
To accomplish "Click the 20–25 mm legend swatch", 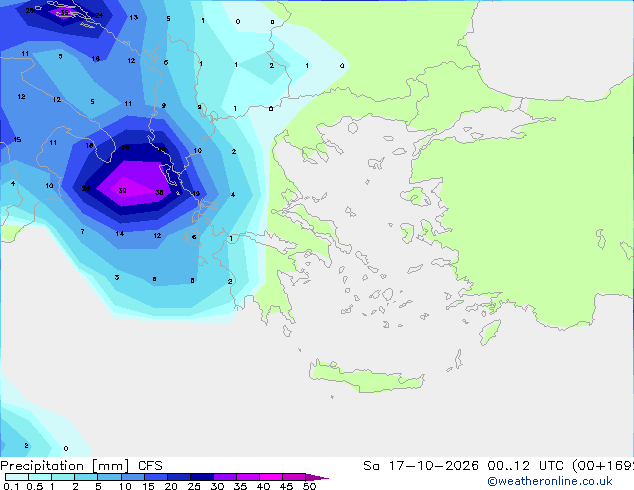I will tap(178, 477).
